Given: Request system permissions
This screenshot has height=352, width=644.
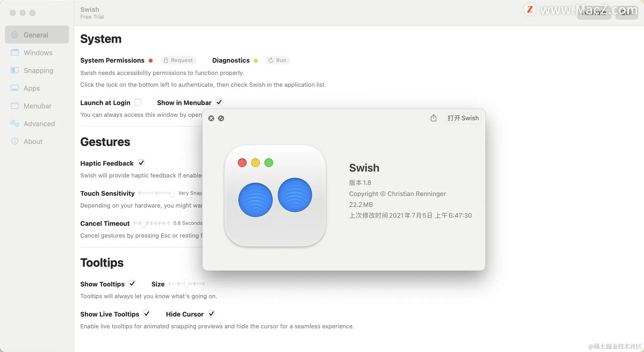Looking at the screenshot, I should click(178, 60).
